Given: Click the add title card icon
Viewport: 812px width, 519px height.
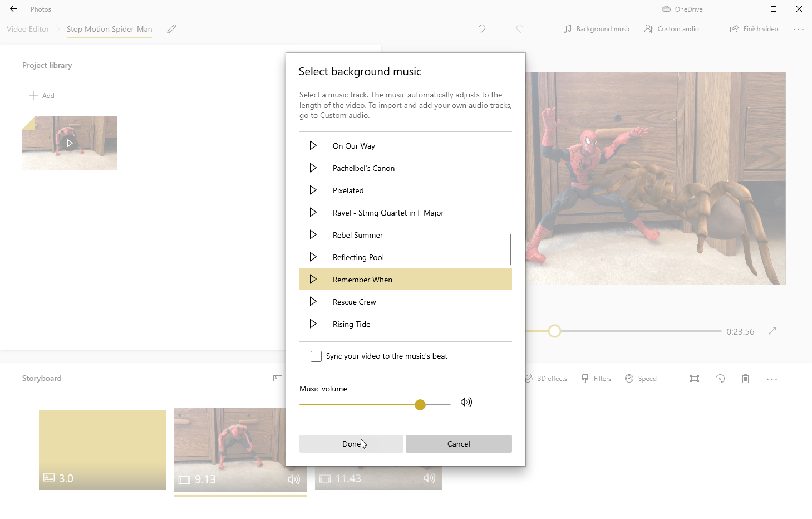Looking at the screenshot, I should 278,379.
